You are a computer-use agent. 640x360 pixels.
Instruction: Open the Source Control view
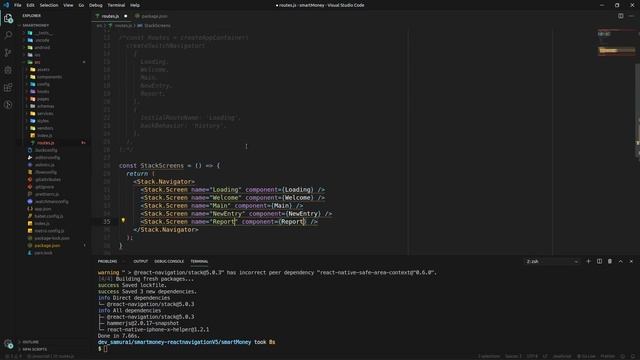8,53
